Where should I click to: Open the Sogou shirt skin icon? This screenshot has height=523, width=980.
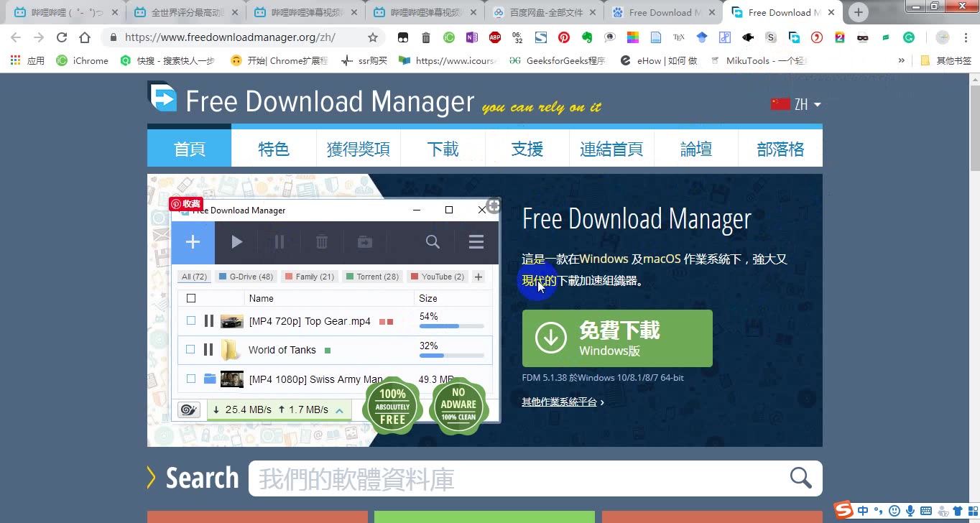tap(957, 511)
